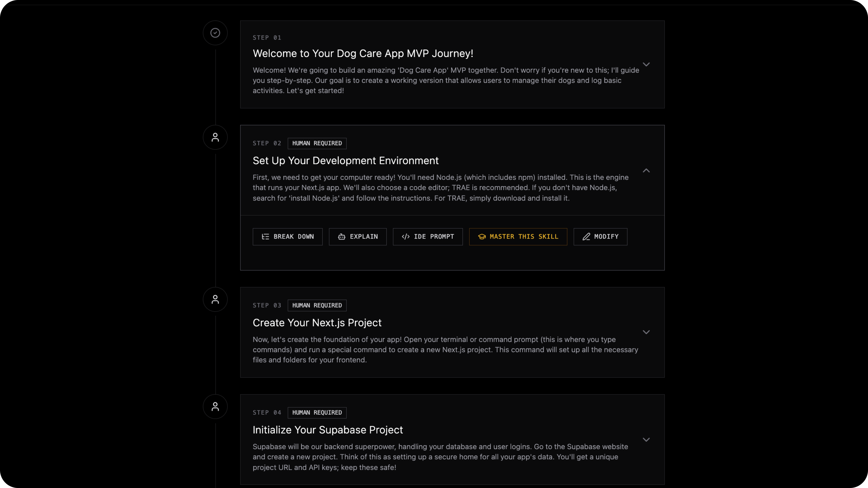Collapse Step 02 using the up chevron
The image size is (868, 488).
pyautogui.click(x=646, y=170)
